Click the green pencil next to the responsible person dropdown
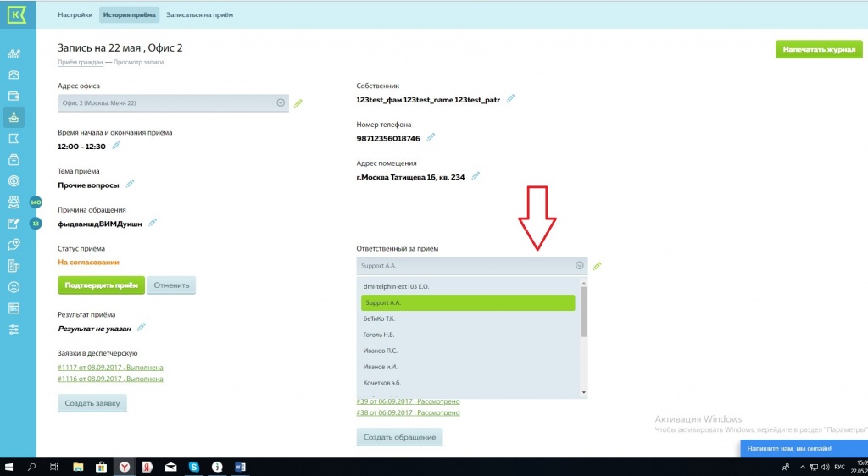Viewport: 868px width, 476px height. pyautogui.click(x=597, y=266)
